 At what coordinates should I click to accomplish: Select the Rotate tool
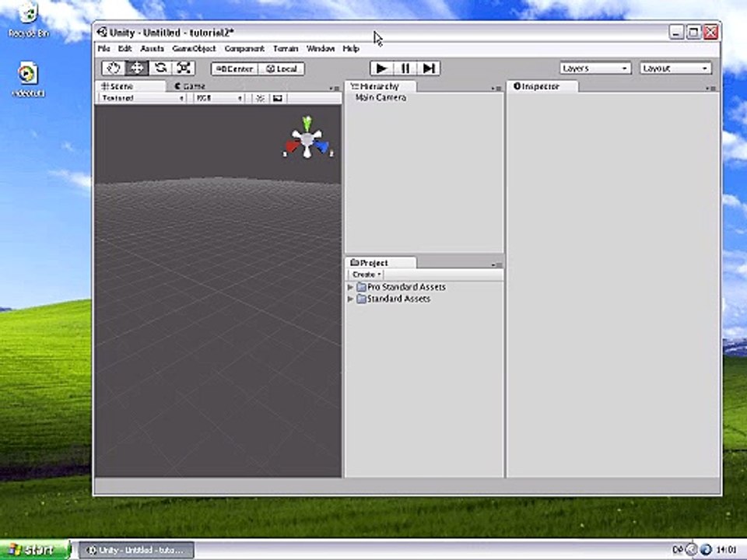click(x=160, y=68)
